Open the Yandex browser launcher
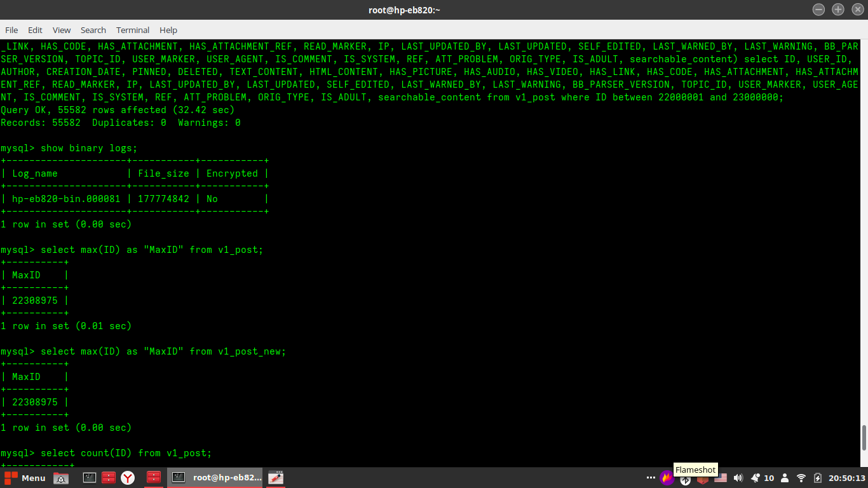 [x=128, y=478]
